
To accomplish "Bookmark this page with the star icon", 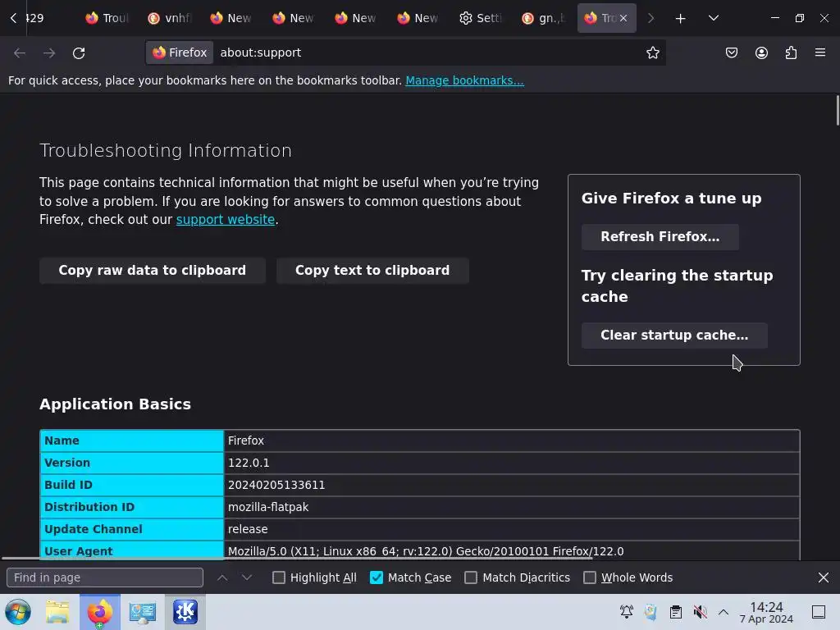I will pos(652,52).
